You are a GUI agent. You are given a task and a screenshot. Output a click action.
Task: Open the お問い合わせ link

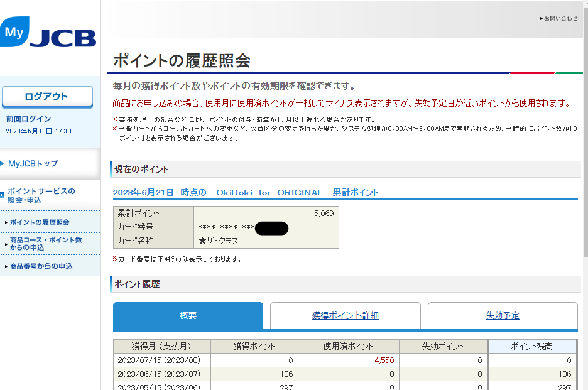pyautogui.click(x=558, y=18)
